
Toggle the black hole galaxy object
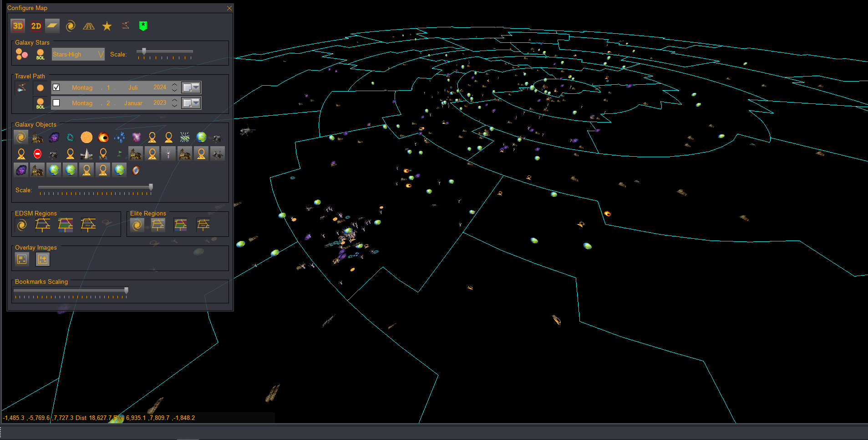click(x=103, y=137)
